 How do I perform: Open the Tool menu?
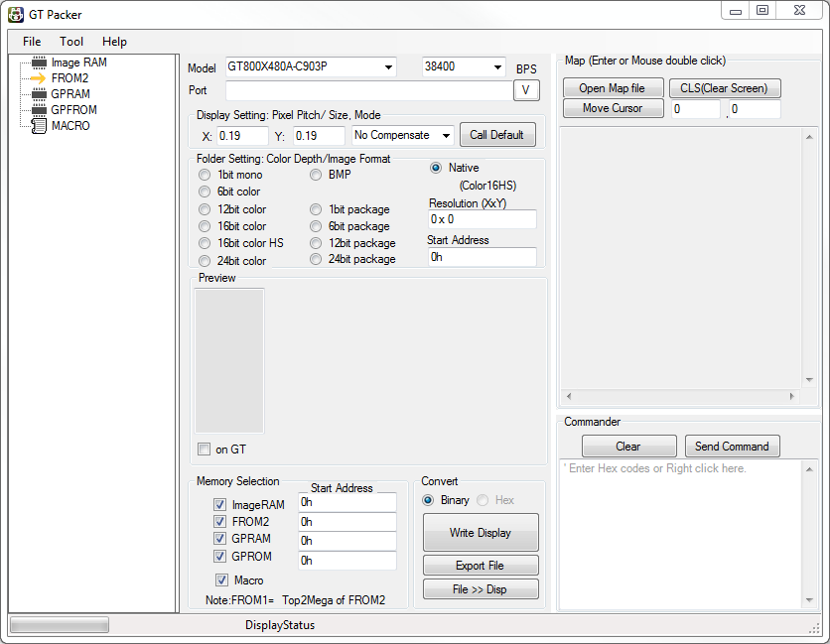coord(71,42)
